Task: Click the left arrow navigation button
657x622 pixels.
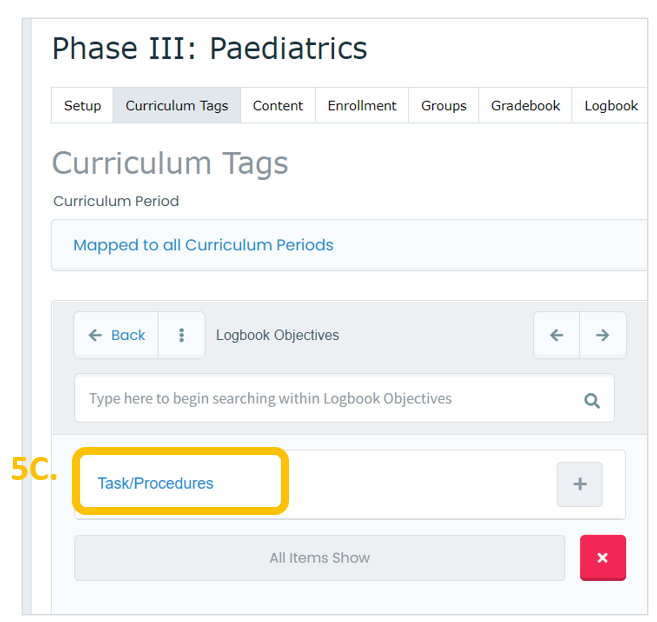Action: coord(556,335)
